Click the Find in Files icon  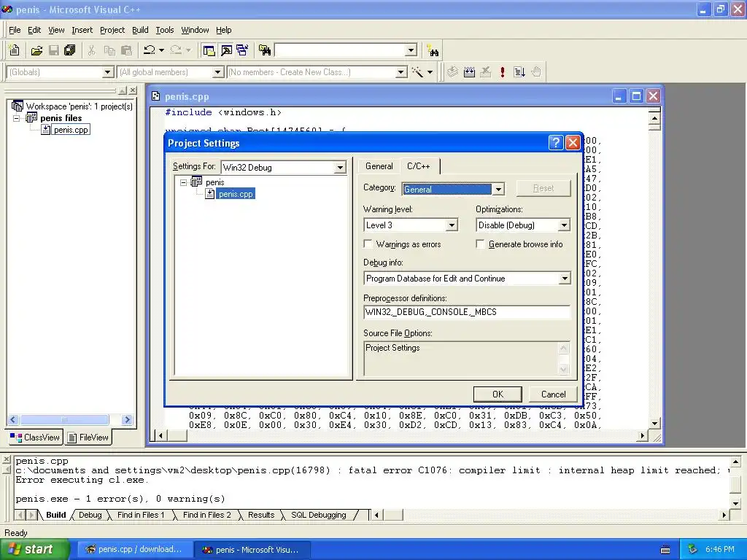[x=265, y=50]
